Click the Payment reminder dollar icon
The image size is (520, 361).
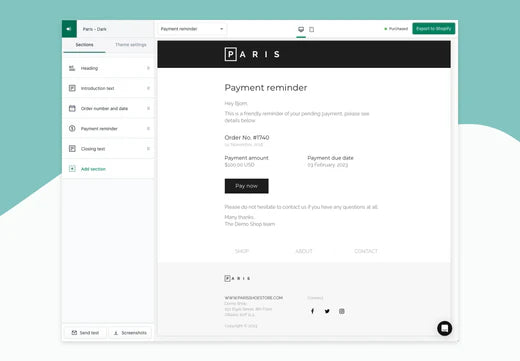tap(72, 128)
